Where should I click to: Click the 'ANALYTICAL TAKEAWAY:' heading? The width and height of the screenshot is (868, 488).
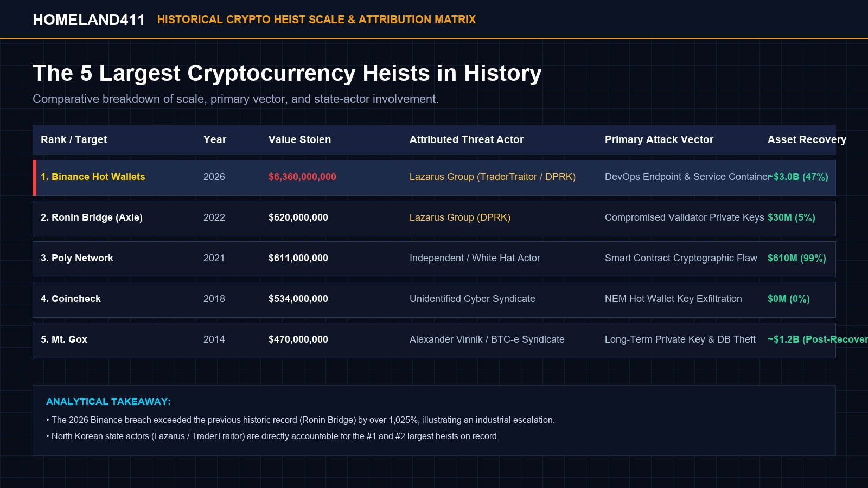click(108, 402)
